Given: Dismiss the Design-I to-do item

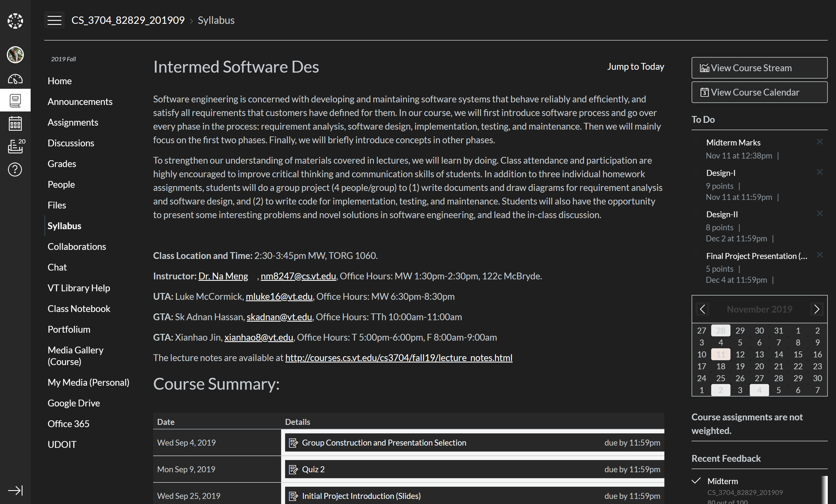Looking at the screenshot, I should [819, 172].
